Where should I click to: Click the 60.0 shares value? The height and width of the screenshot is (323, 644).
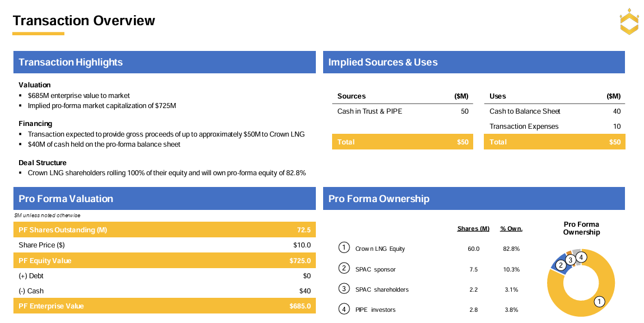(474, 249)
